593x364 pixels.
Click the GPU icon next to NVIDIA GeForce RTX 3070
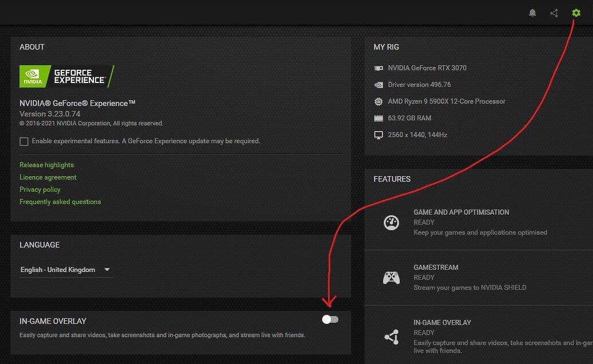pos(379,68)
